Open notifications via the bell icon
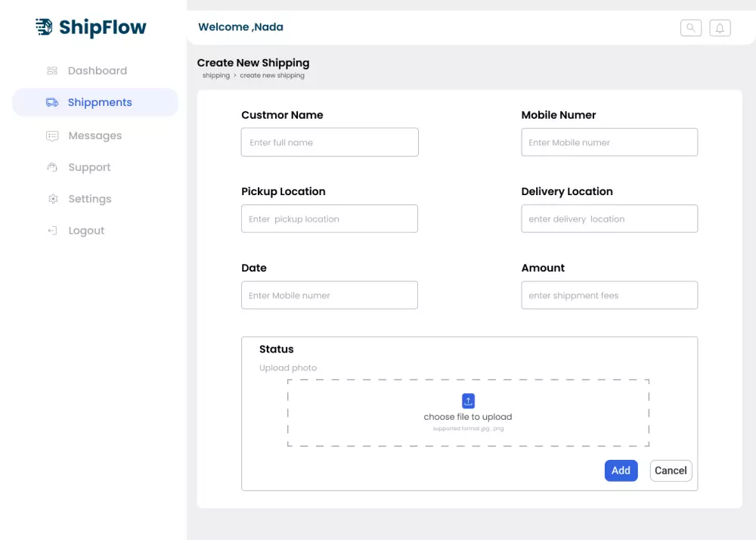This screenshot has height=540, width=756. [720, 28]
